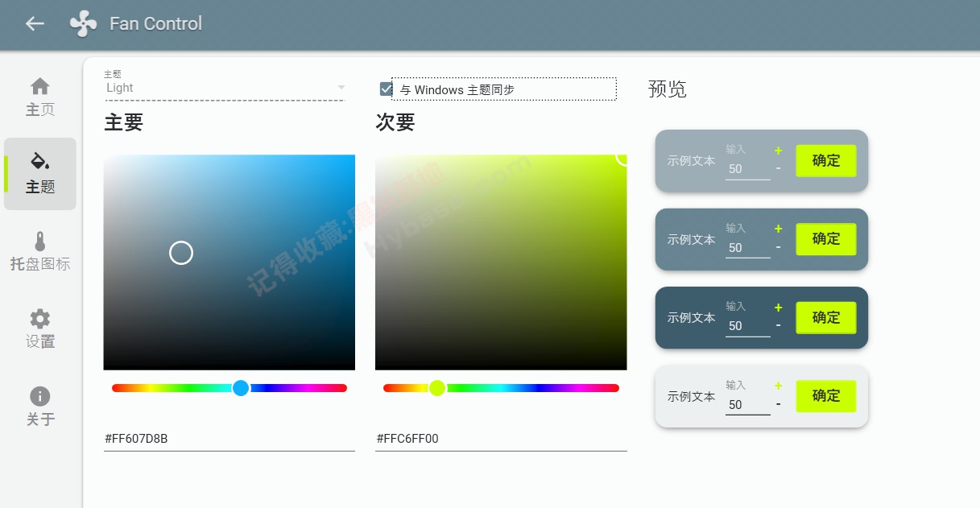
Task: Select the 次要 (Secondary) color section heading
Action: [395, 122]
